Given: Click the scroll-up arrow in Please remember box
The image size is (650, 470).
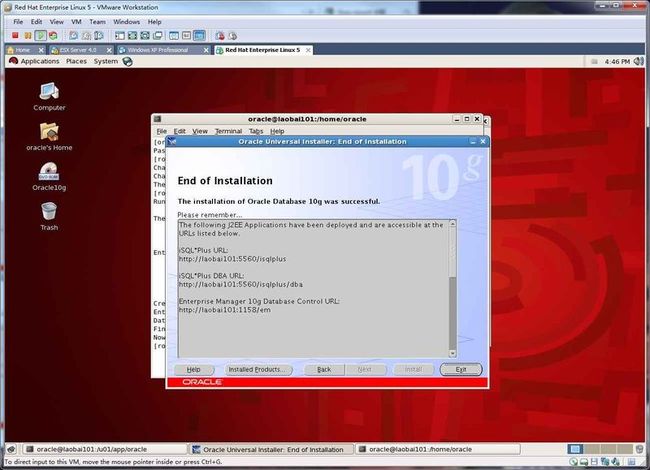Looking at the screenshot, I should click(453, 224).
